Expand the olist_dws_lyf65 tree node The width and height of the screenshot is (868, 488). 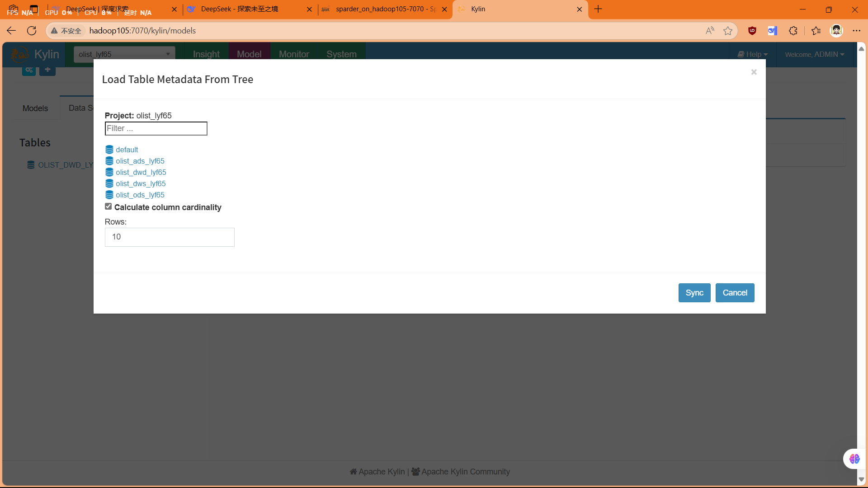point(140,183)
